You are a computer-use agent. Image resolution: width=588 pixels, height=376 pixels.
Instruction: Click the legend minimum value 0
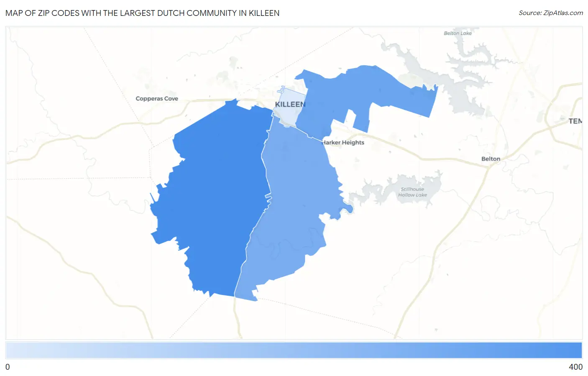(8, 367)
